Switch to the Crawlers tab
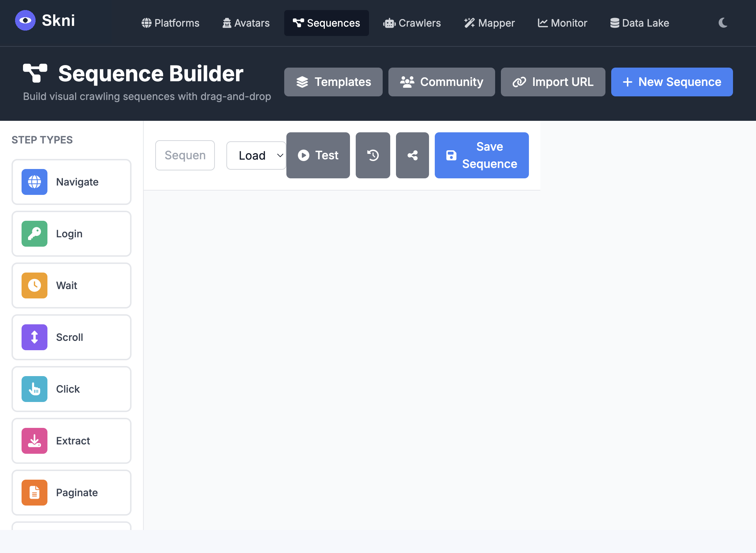The image size is (756, 553). tap(412, 23)
